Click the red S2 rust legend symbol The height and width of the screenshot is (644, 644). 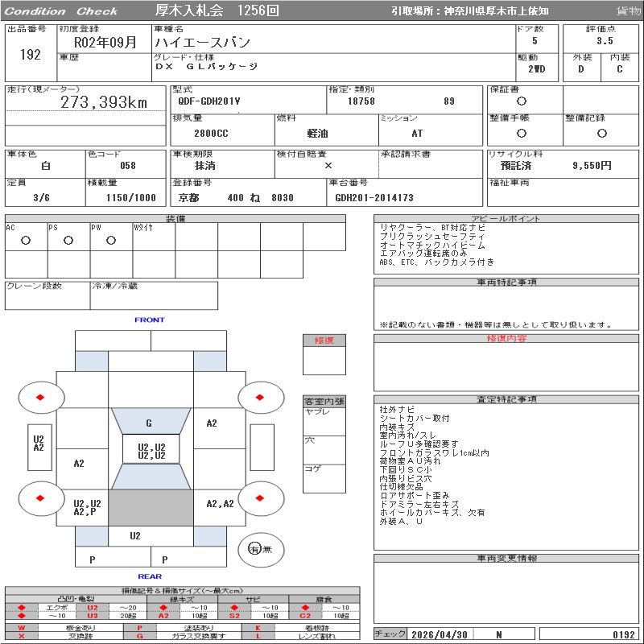(x=234, y=615)
